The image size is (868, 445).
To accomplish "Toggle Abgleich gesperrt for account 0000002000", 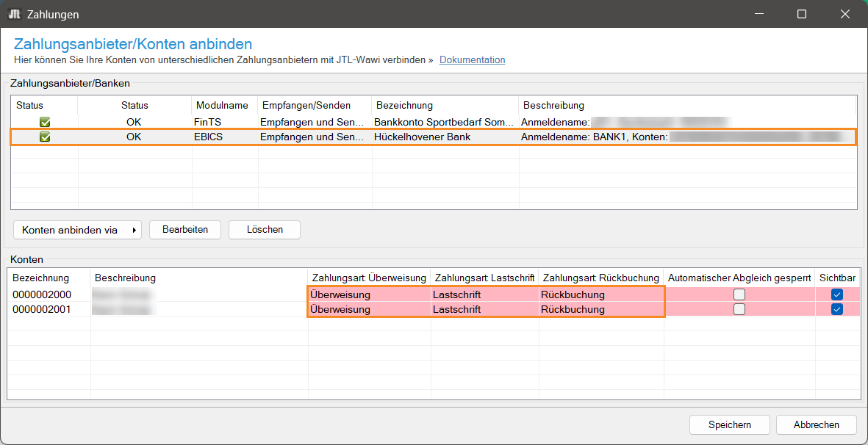I will 739,294.
